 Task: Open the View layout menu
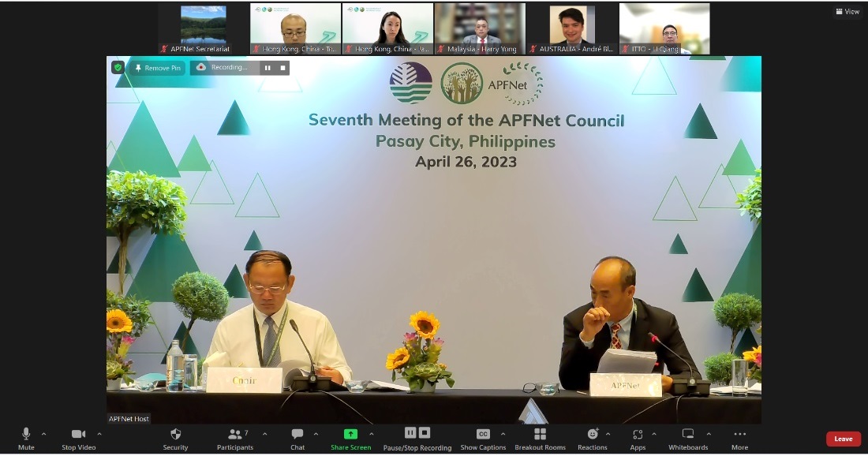(x=847, y=12)
